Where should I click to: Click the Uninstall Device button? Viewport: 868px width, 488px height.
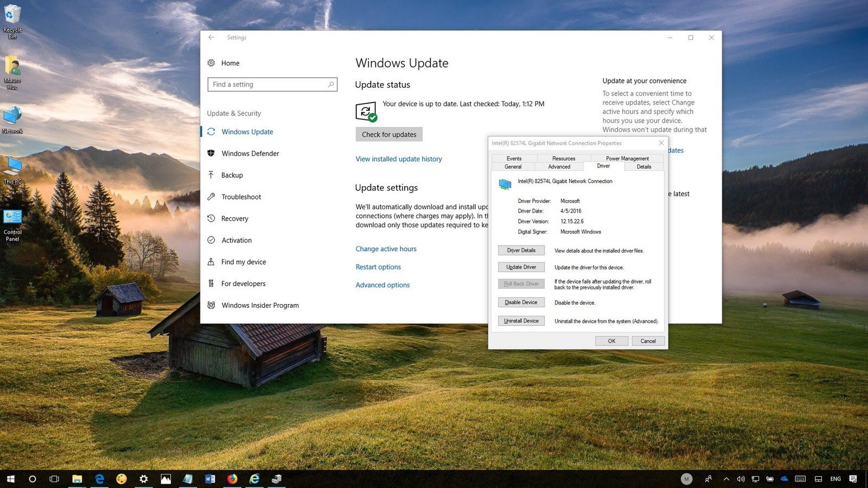[521, 321]
